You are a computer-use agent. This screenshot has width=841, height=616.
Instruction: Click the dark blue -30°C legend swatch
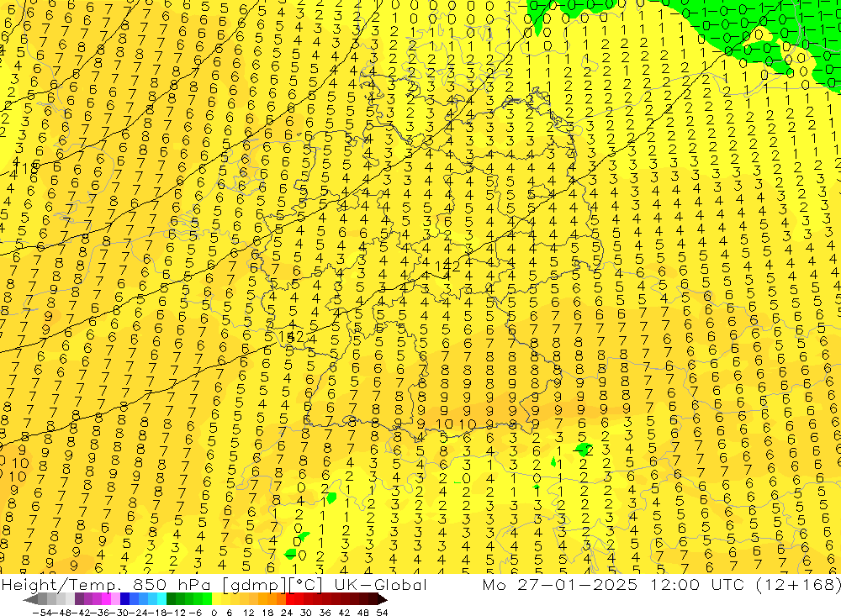coord(124,599)
